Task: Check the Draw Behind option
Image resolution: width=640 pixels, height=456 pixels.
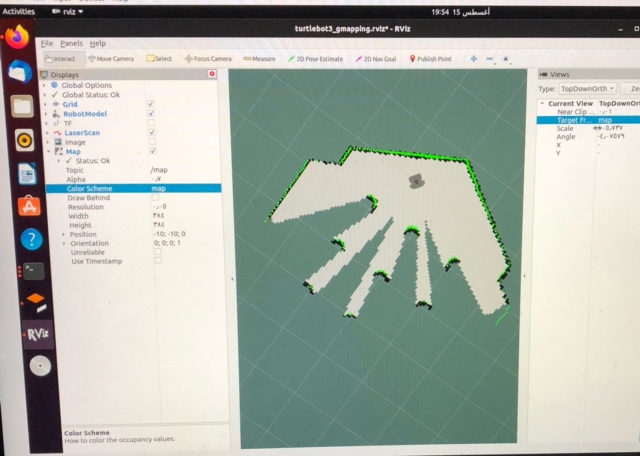Action: pos(155,198)
